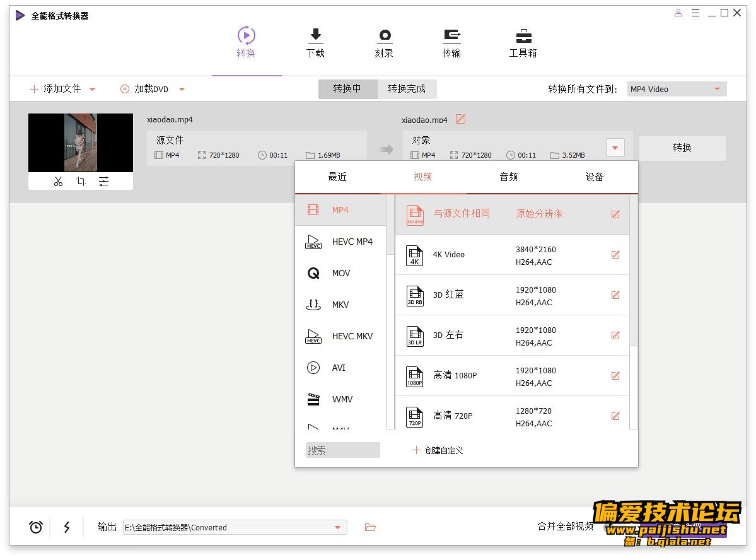Click 创建自定义 to create custom preset
The image size is (756, 560).
point(438,450)
